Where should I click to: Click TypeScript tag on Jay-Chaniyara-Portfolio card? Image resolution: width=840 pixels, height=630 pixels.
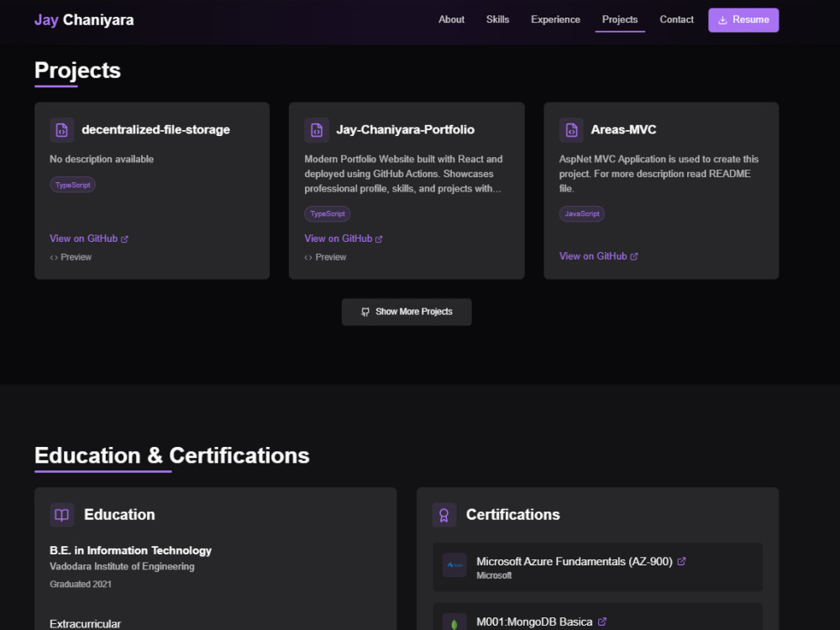click(328, 213)
